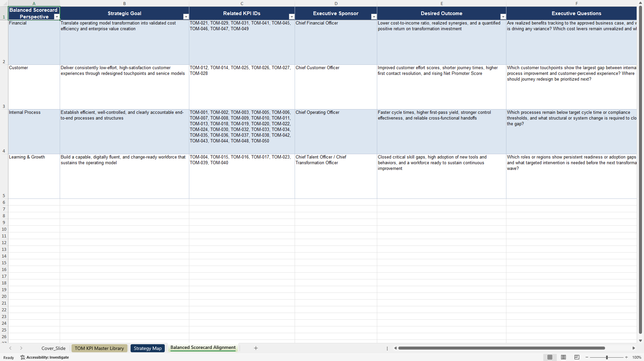
Task: Select Chief Financial Officer cell
Action: [336, 42]
